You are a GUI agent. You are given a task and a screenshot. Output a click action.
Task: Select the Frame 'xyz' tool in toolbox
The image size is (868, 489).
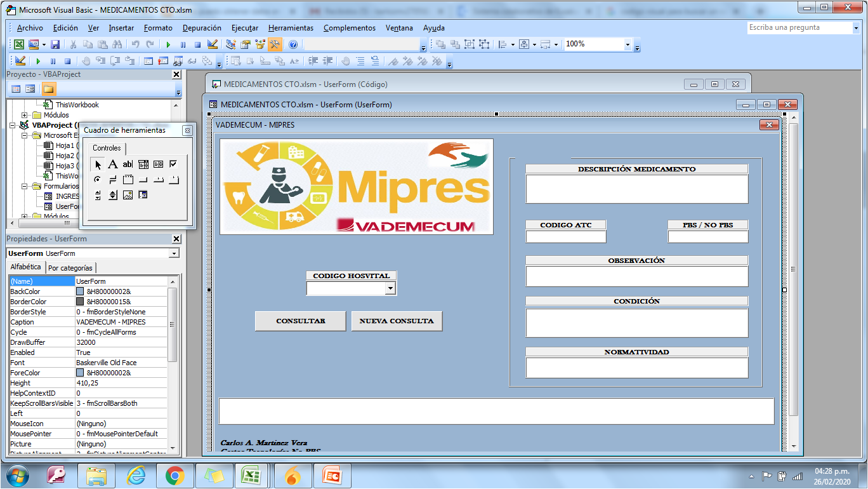point(128,180)
